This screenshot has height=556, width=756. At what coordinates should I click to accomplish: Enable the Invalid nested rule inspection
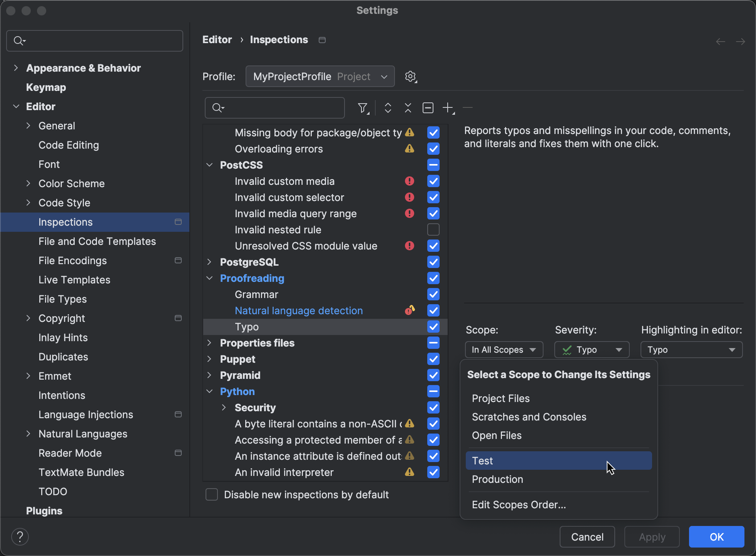(433, 229)
